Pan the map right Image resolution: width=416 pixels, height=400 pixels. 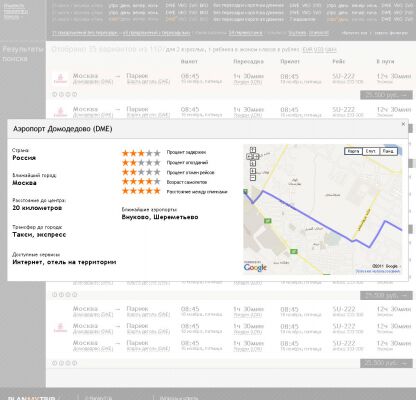[256, 156]
